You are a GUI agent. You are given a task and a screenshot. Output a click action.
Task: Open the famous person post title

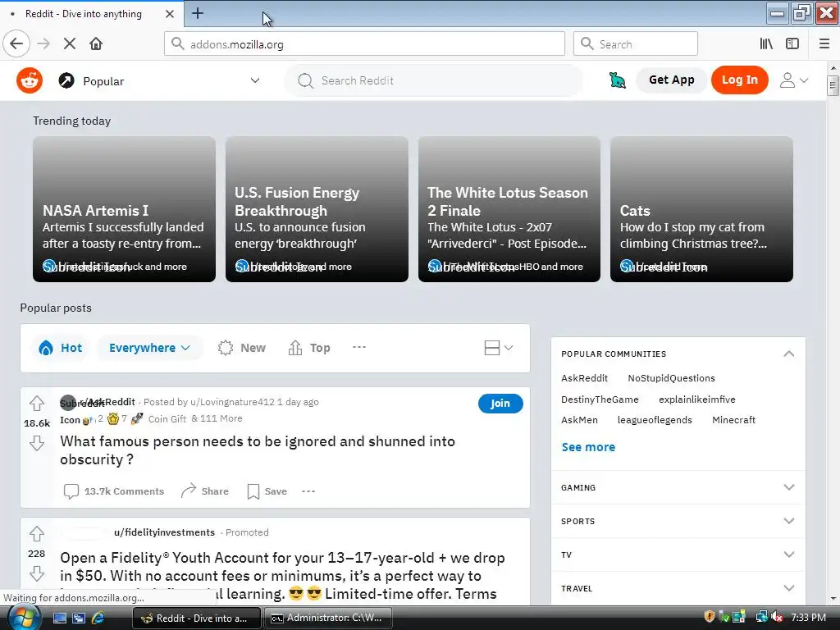point(258,450)
